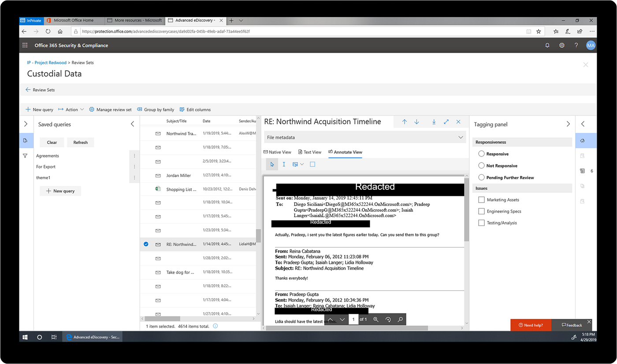Select the area redaction rectangle tool

313,164
